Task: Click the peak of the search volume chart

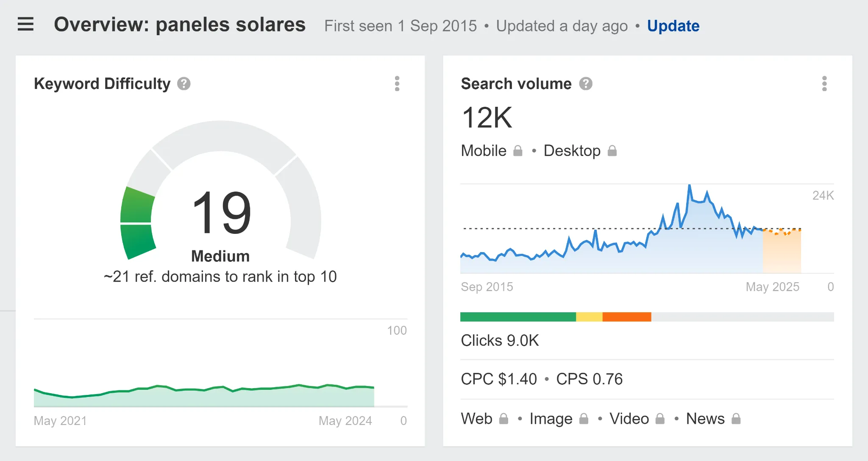Action: coord(690,185)
